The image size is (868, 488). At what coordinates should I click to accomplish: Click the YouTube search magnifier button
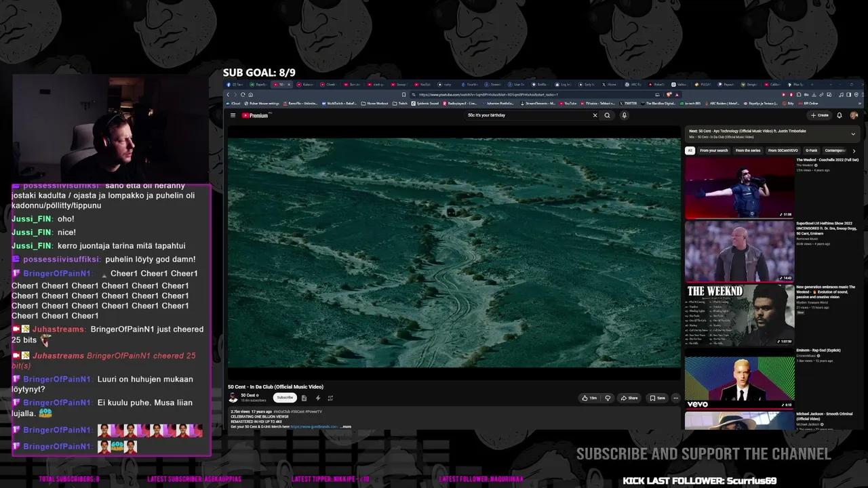coord(607,115)
